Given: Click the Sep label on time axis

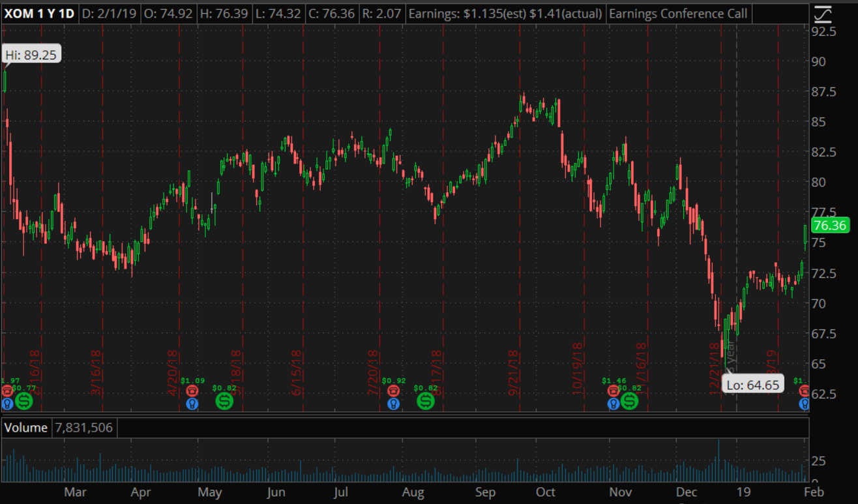Looking at the screenshot, I should click(x=485, y=492).
